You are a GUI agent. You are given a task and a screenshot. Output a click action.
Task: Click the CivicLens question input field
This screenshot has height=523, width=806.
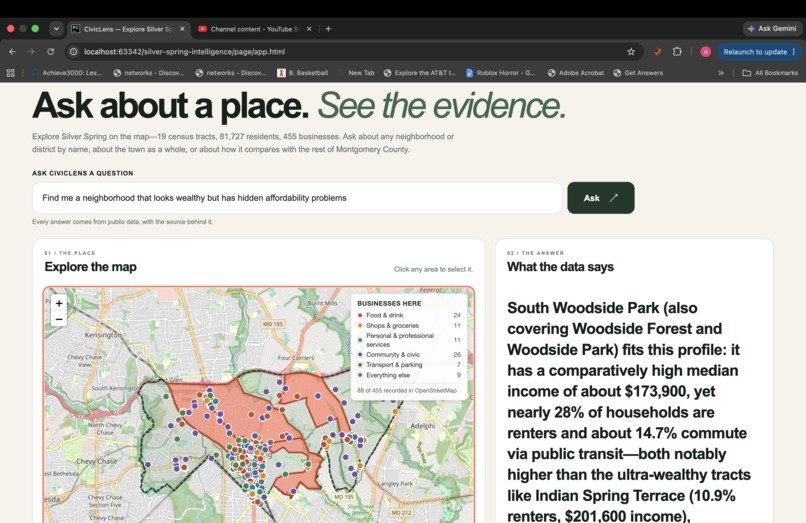[x=297, y=198]
